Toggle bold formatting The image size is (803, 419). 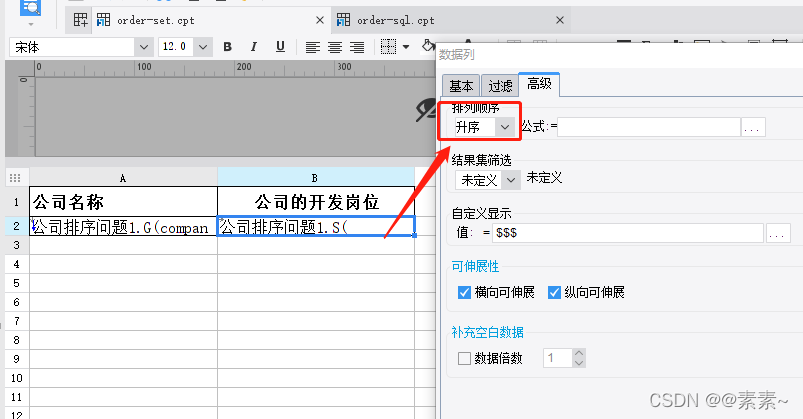(x=228, y=47)
